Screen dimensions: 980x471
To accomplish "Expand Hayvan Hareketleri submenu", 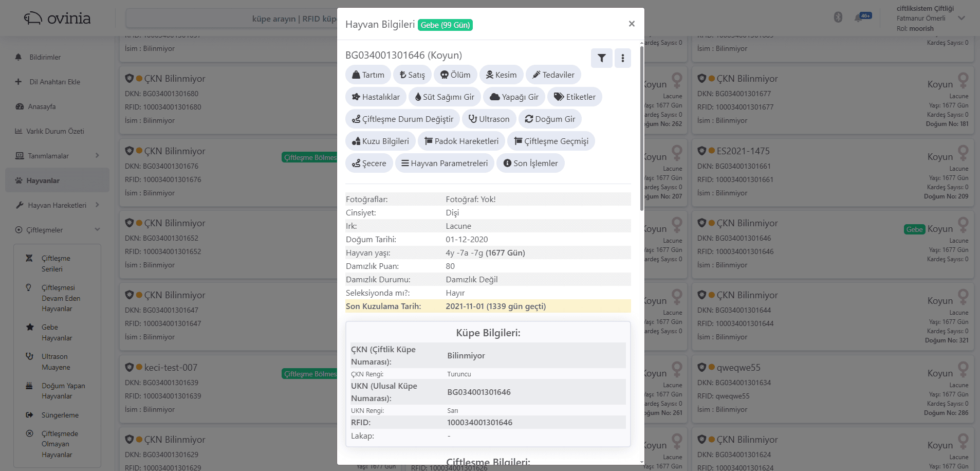I will pos(58,205).
